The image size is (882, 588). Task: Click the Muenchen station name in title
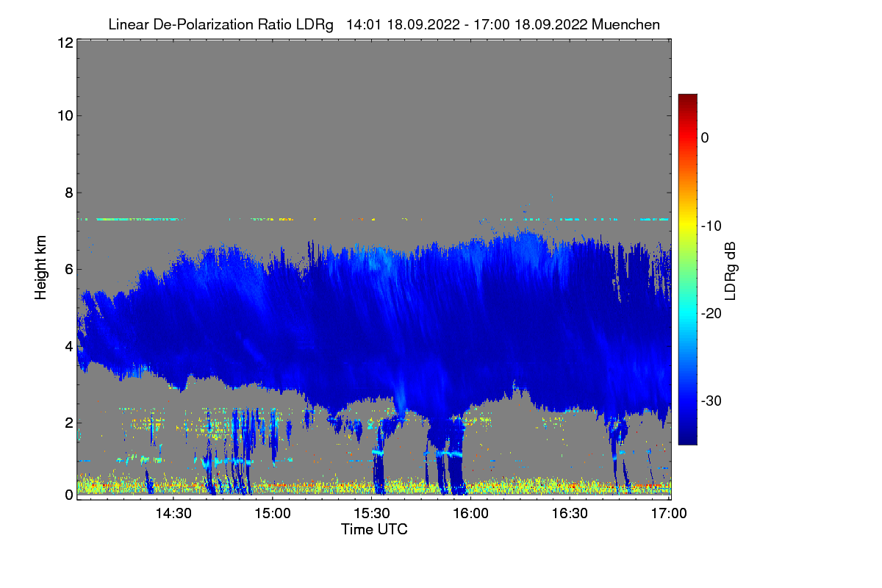pyautogui.click(x=625, y=24)
